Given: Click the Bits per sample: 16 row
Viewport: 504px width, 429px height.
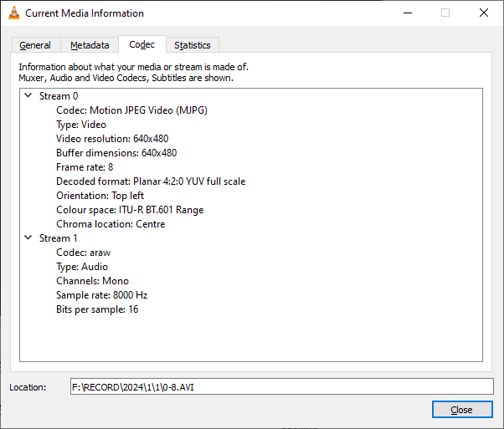Looking at the screenshot, I should (97, 309).
